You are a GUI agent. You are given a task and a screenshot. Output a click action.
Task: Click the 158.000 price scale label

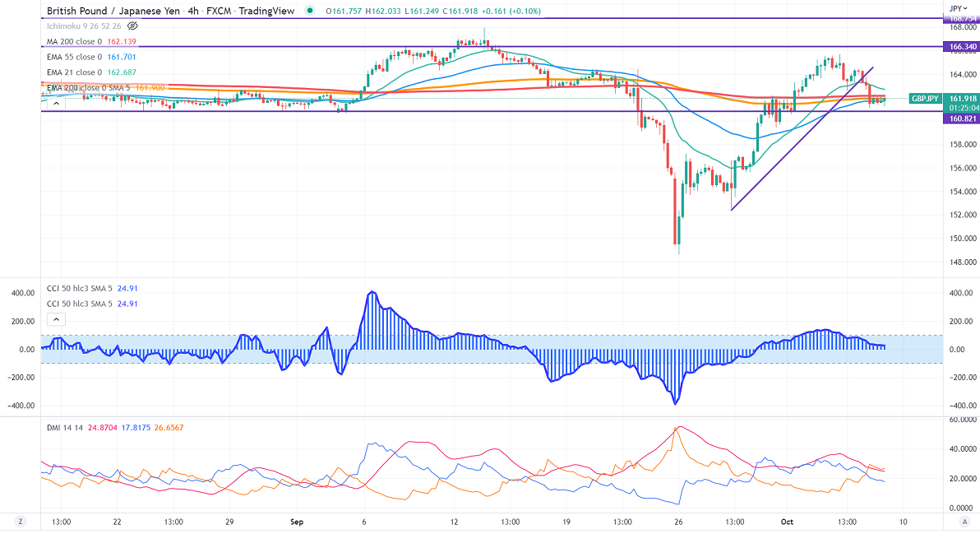(963, 145)
